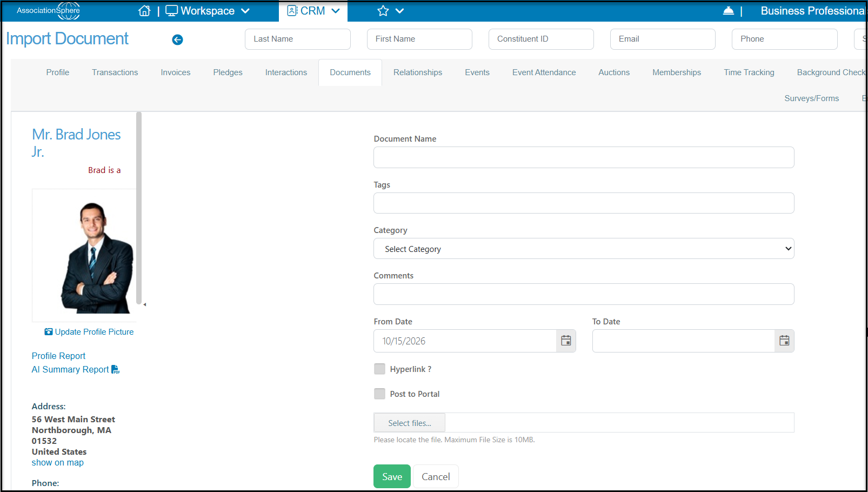868x492 pixels.
Task: Check the Post to Portal box
Action: 380,394
